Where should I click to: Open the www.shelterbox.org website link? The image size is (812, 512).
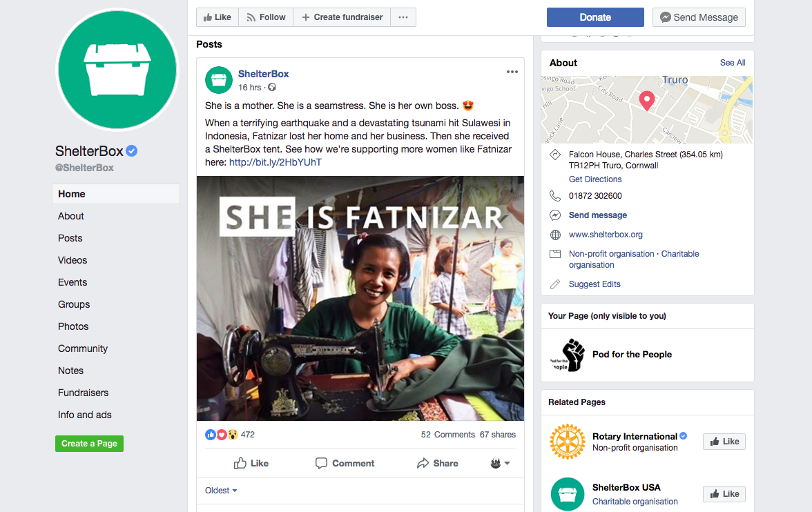pos(606,235)
